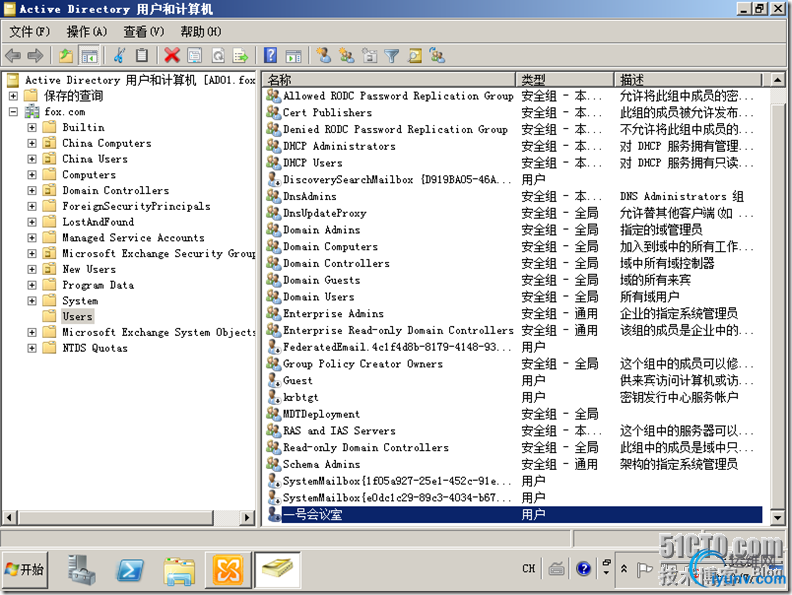Screen dimensions: 792x595
Task: Toggle the show/hide console tree icon
Action: click(x=89, y=56)
